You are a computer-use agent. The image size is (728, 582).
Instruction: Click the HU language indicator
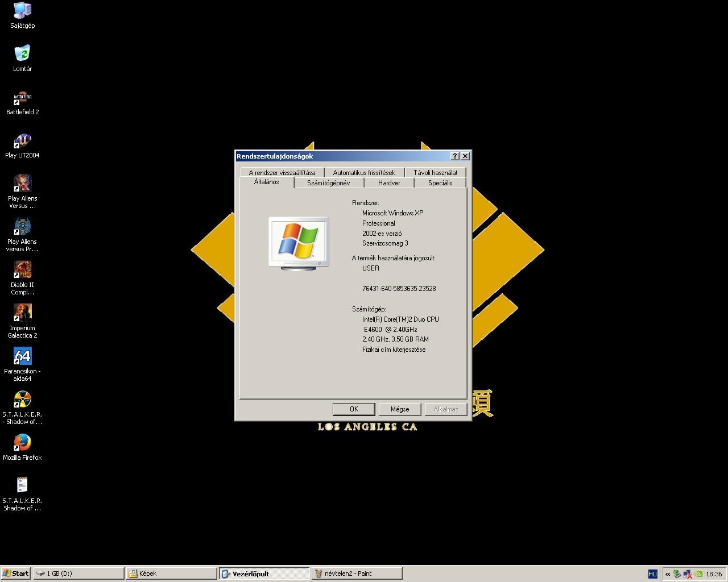click(x=652, y=574)
